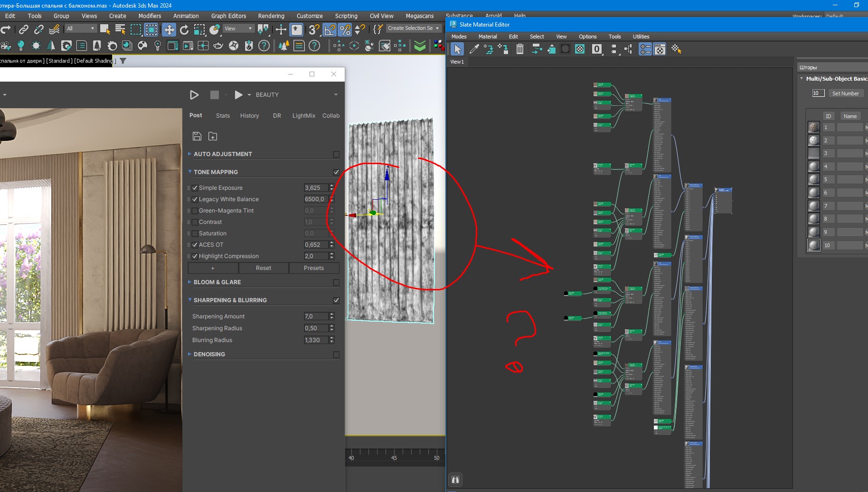Click the sub-material 1 sample swatch

point(814,127)
